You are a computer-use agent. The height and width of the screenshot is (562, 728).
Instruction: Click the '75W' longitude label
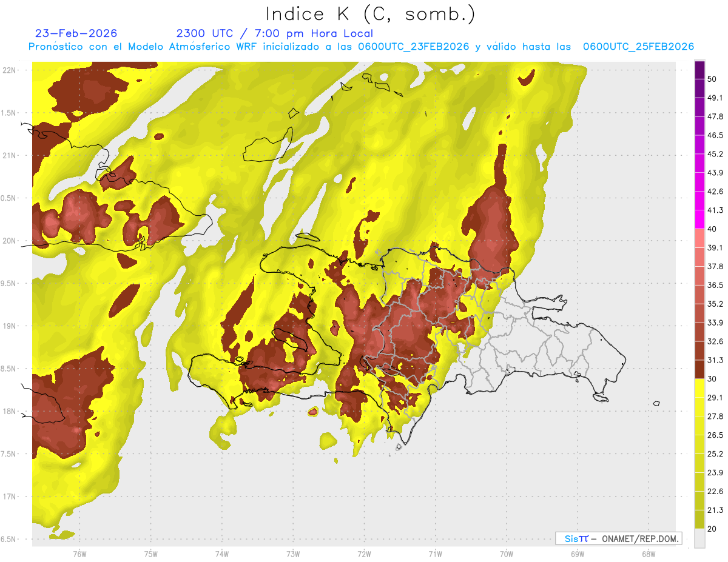point(150,554)
